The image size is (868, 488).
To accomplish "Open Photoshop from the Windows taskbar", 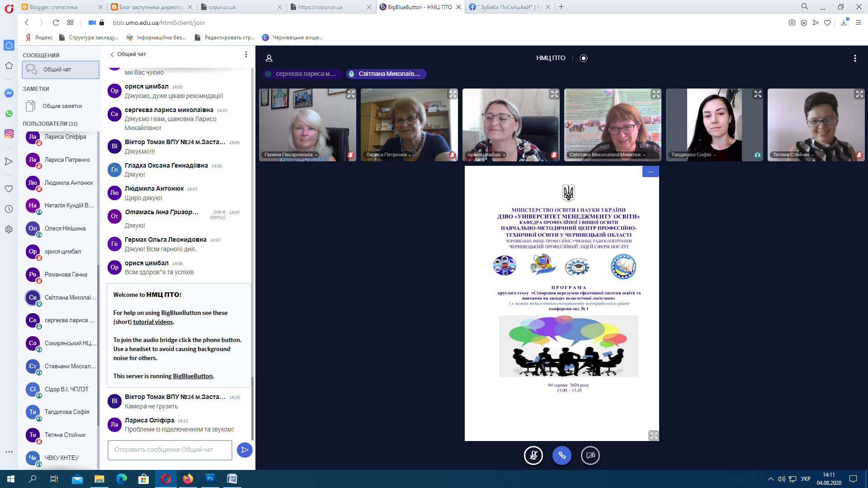I will (210, 479).
